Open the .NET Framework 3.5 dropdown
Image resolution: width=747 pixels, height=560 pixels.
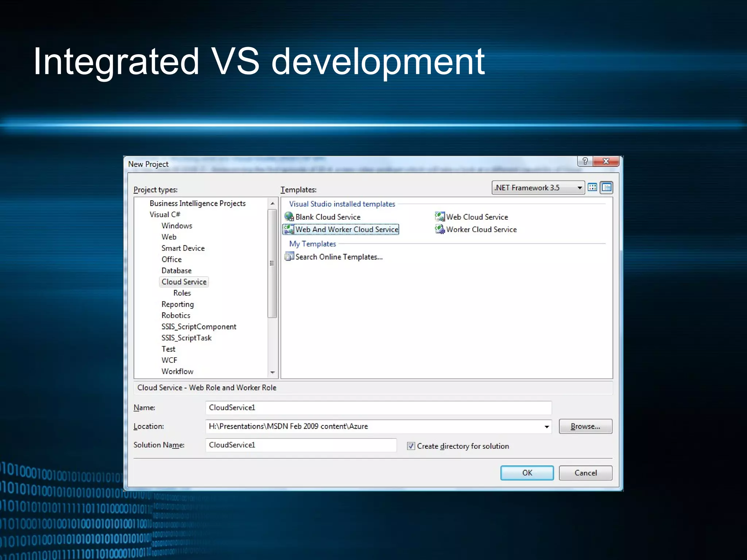[580, 188]
